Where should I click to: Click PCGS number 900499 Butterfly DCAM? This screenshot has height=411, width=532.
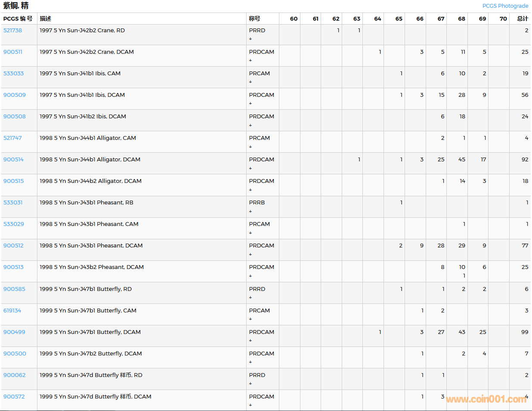[x=14, y=332]
